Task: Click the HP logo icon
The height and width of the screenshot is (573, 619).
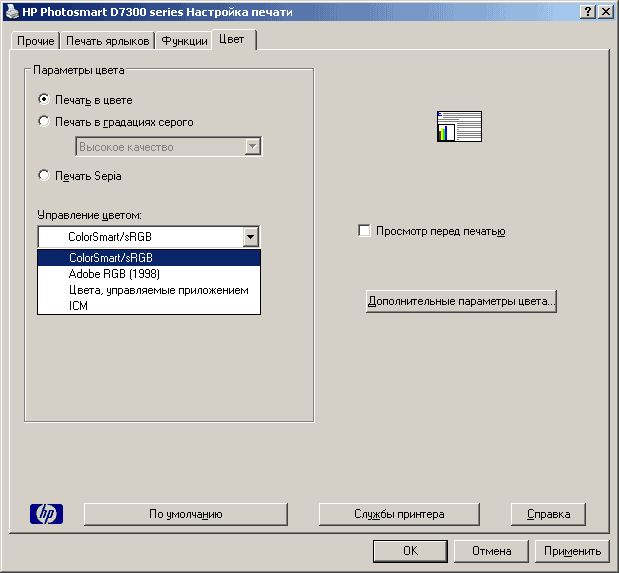Action: coord(46,514)
